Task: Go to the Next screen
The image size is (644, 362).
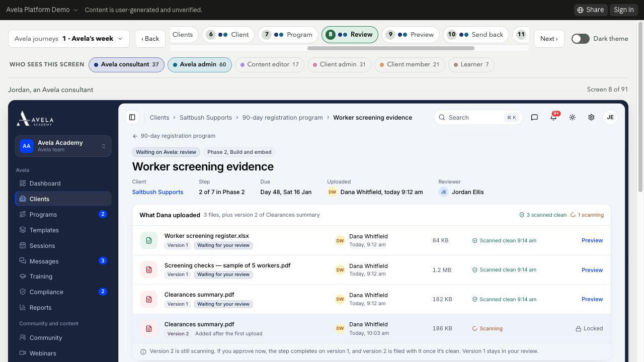Action: 549,39
